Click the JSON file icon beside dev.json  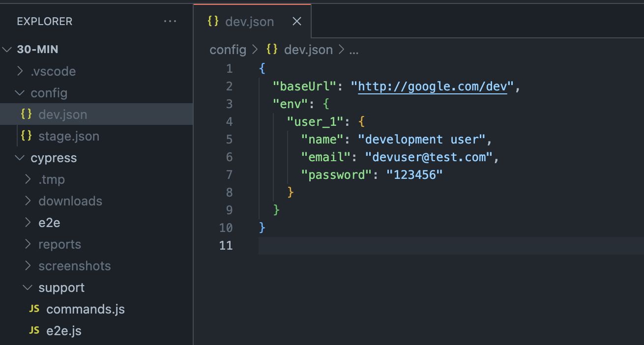pos(26,114)
